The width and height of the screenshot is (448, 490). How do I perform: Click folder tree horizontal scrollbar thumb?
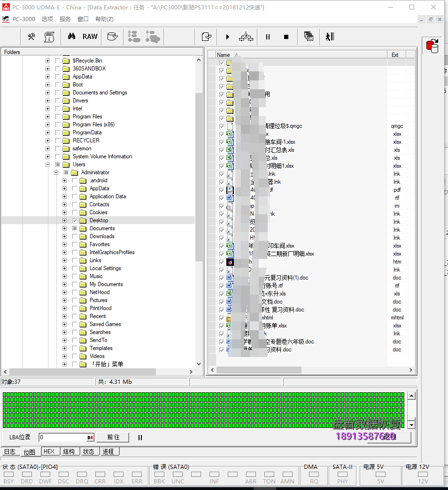click(83, 372)
